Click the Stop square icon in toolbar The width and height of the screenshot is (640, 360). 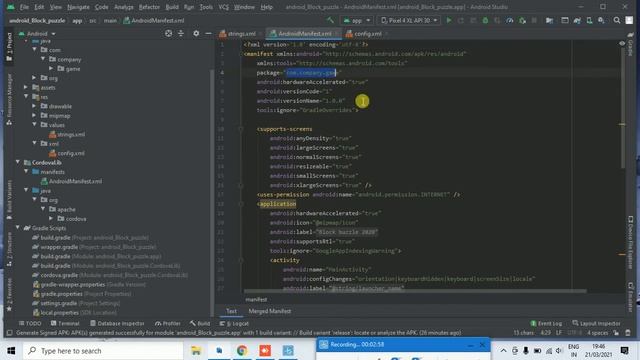point(534,20)
